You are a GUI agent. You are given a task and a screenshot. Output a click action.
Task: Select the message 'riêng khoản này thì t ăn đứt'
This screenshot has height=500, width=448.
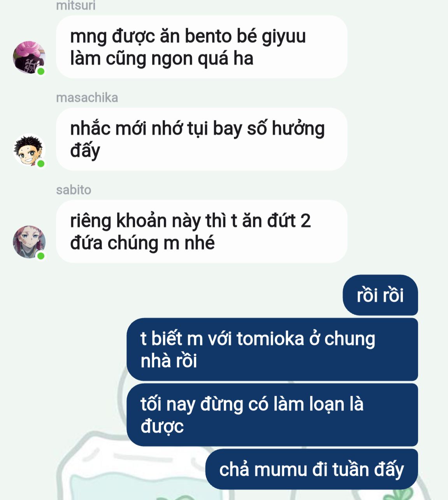coord(202,231)
